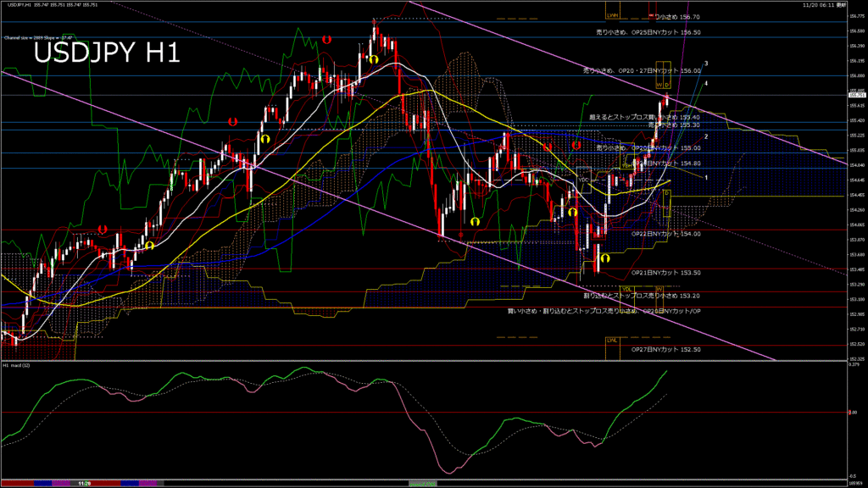Screen dimensions: 868x488
Task: Click the 152.520 price axis label
Action: (x=856, y=344)
